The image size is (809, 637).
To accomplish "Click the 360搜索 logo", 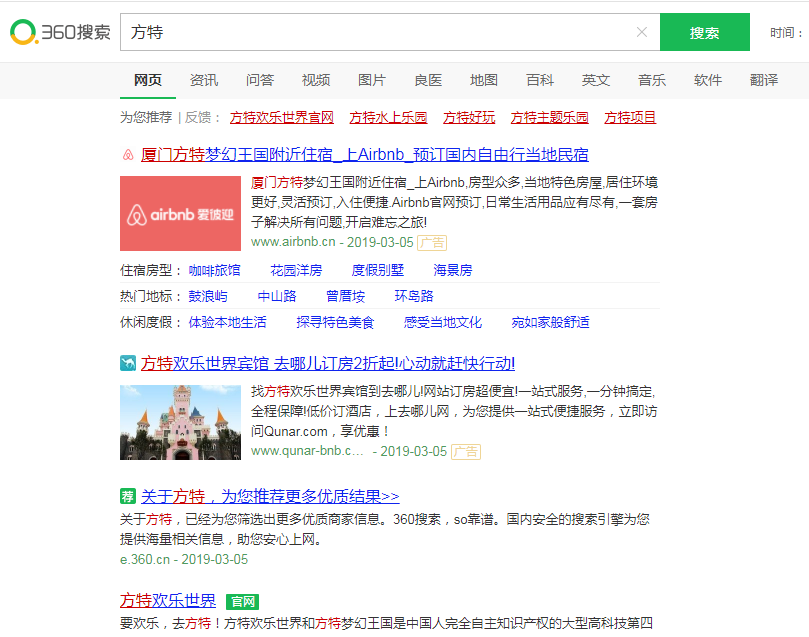I will pyautogui.click(x=60, y=32).
